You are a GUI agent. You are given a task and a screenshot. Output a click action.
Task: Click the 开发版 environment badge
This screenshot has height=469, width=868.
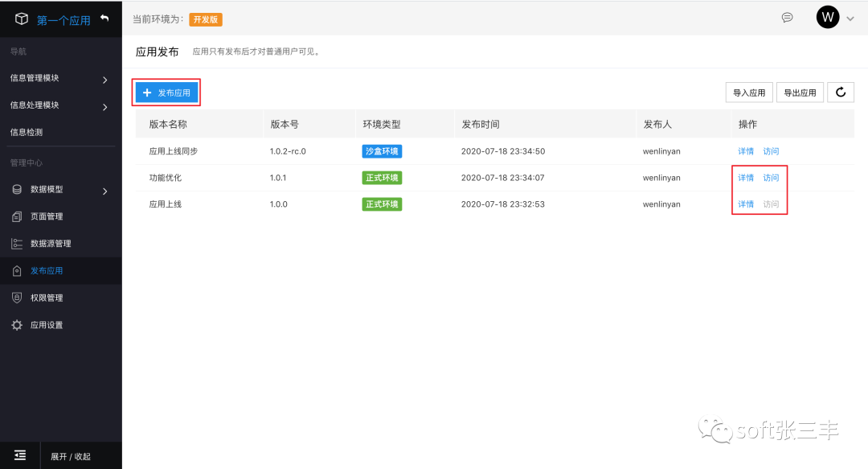click(x=206, y=19)
